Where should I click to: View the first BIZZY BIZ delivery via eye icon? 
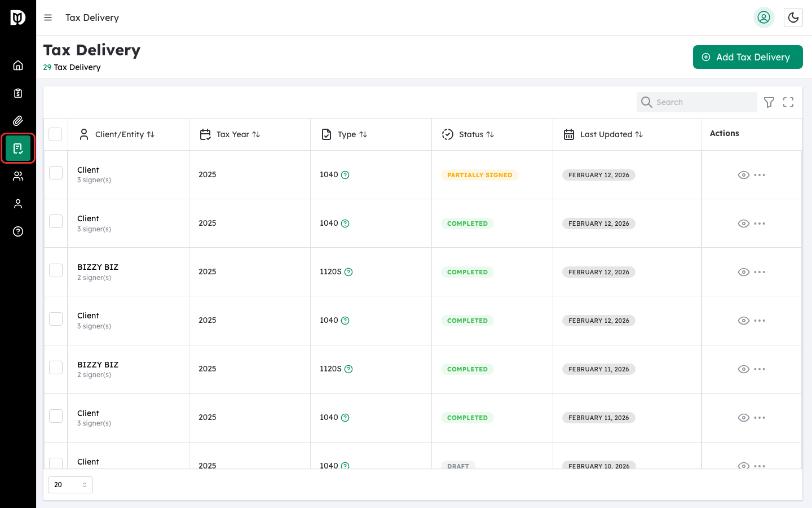[743, 272]
